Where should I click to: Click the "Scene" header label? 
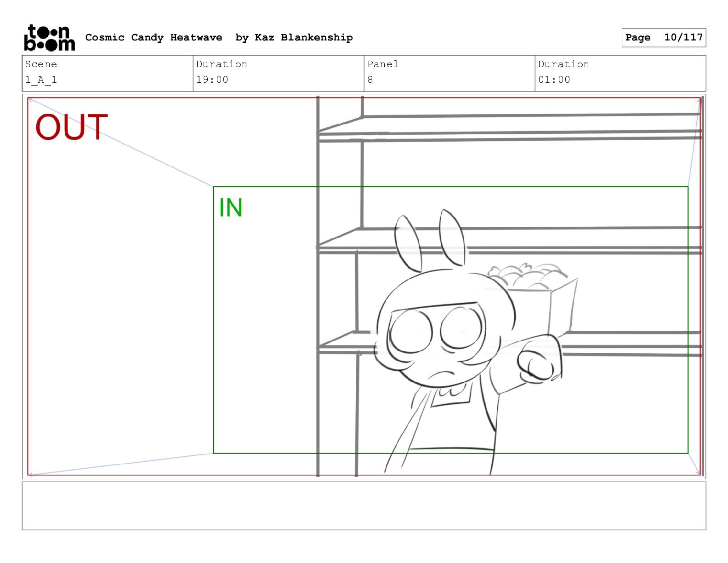tap(41, 64)
